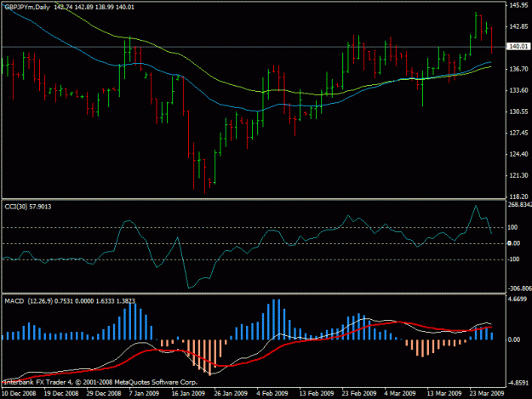Click the Interbank FX Trader 4 copyright text
Screen dimensions: 532x399
pyautogui.click(x=100, y=382)
